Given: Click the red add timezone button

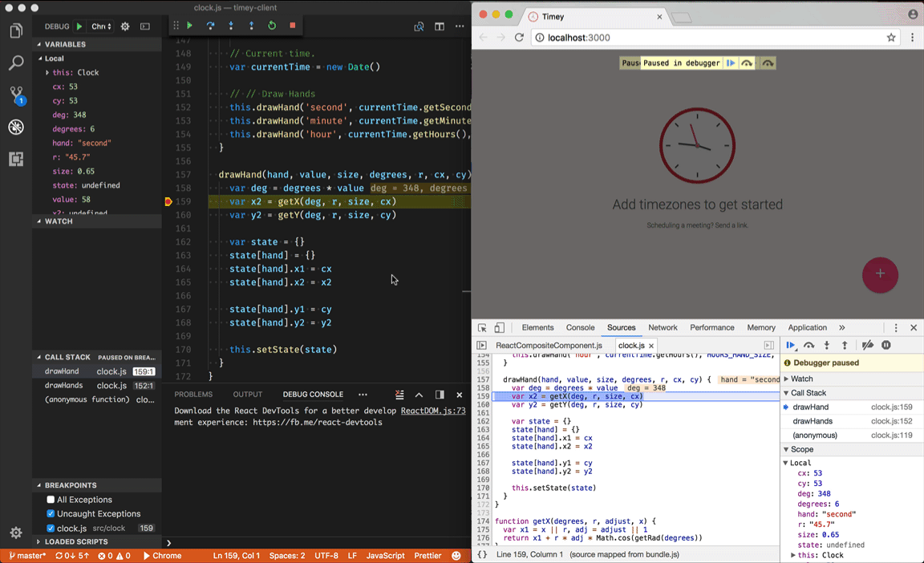Looking at the screenshot, I should (880, 274).
